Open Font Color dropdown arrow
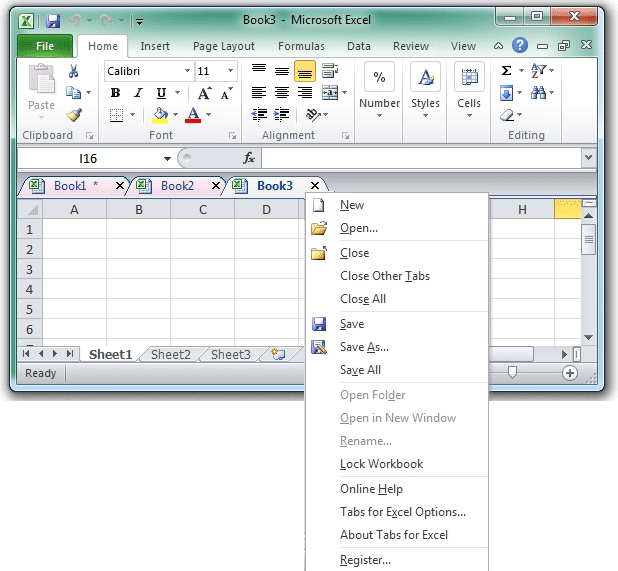 [208, 115]
